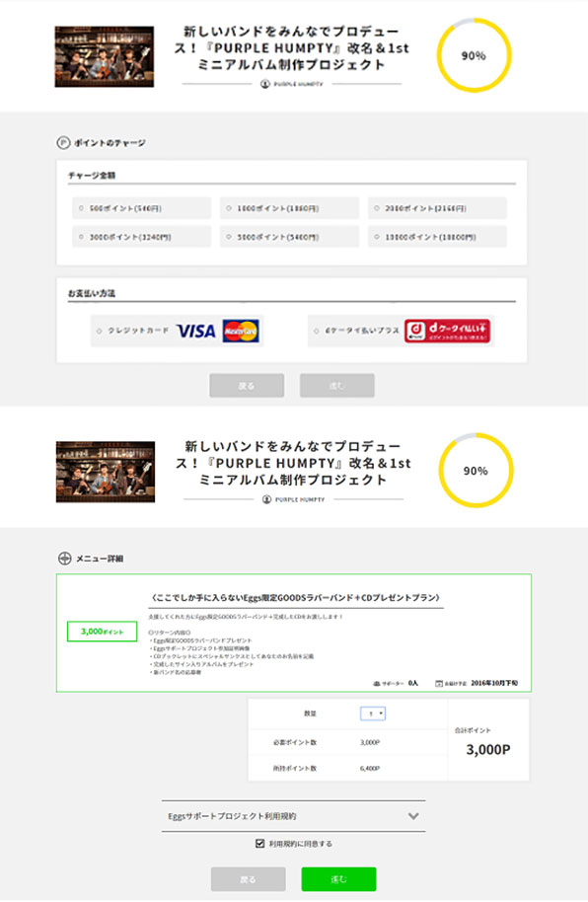Click the red d-keitai payment logo
Image resolution: width=588 pixels, height=902 pixels.
(x=447, y=331)
